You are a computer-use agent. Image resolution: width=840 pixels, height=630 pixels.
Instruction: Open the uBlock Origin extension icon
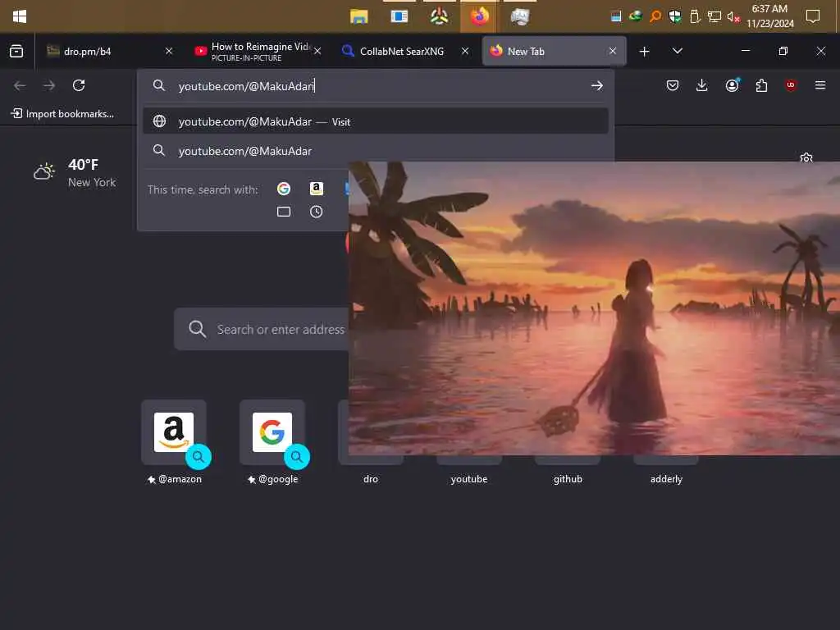click(791, 85)
